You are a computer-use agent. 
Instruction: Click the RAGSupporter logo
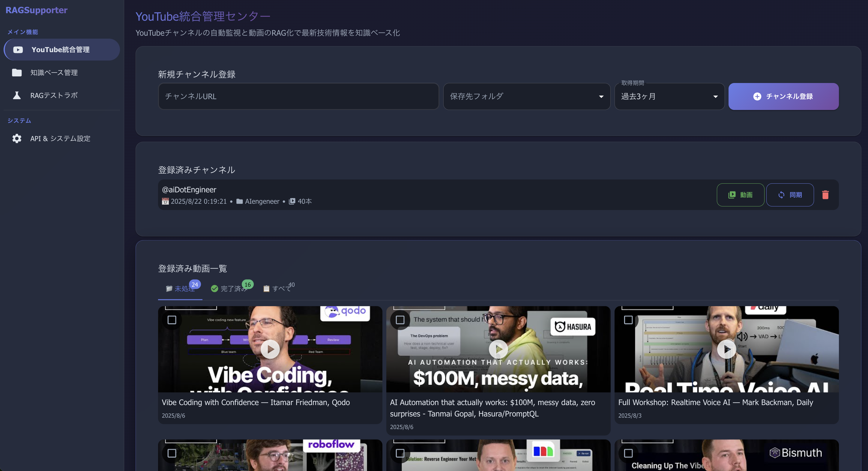(36, 10)
